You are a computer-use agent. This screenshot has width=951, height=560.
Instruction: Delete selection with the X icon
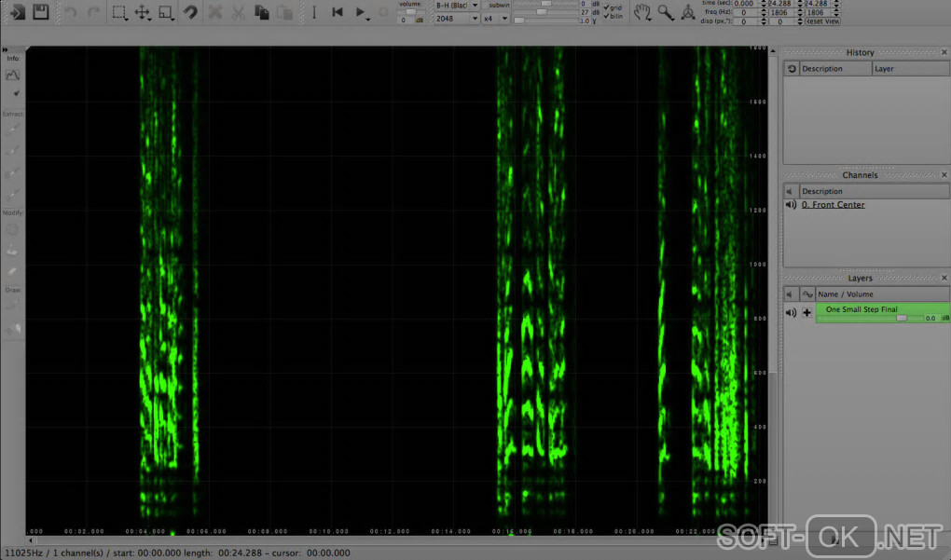coord(214,12)
